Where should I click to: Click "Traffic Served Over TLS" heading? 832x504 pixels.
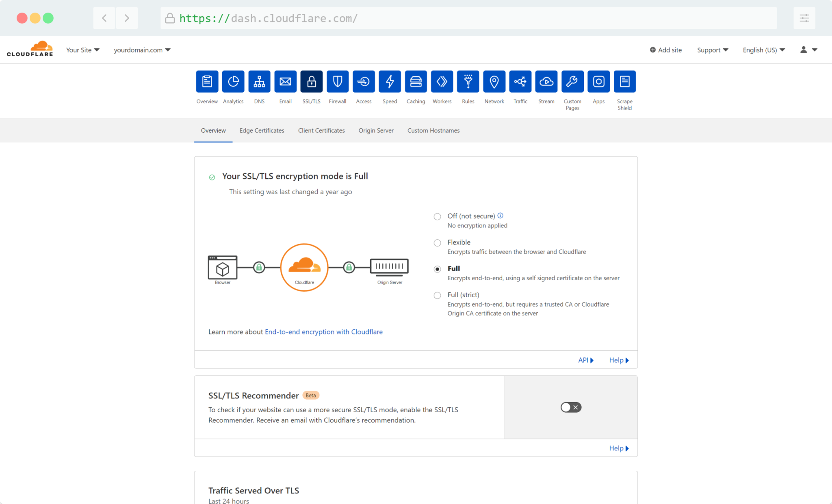[253, 491]
